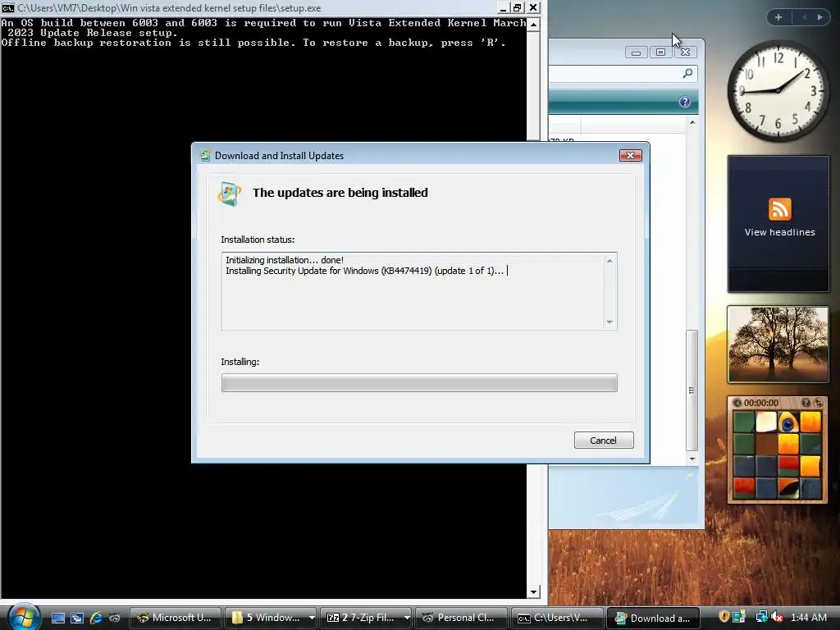840x630 pixels.
Task: Click the analog clock gadget
Action: 778,91
